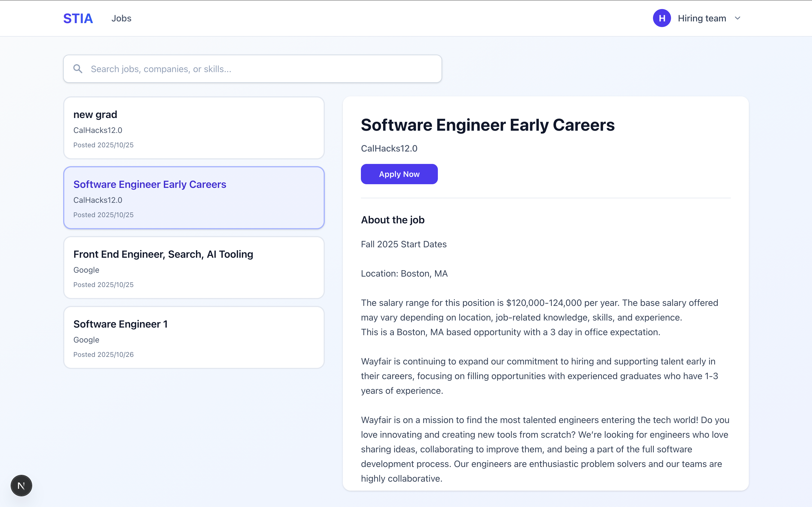The image size is (812, 507).
Task: Open the Hiring team account menu
Action: pyautogui.click(x=701, y=18)
